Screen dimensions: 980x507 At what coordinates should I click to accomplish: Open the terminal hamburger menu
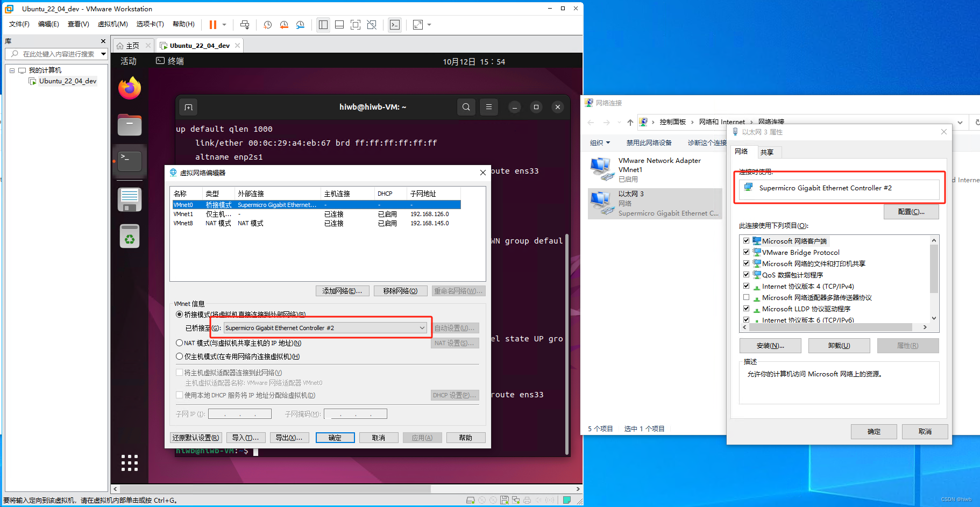click(489, 107)
